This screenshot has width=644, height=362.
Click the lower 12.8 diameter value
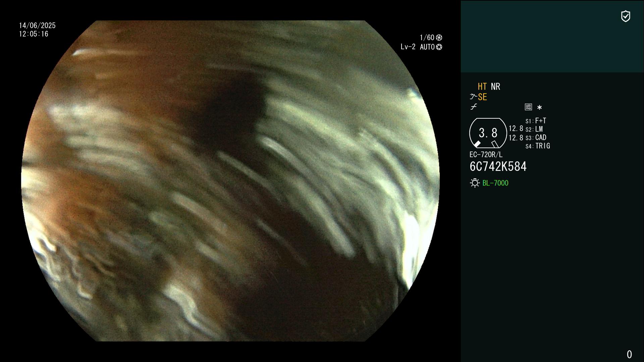tap(516, 137)
